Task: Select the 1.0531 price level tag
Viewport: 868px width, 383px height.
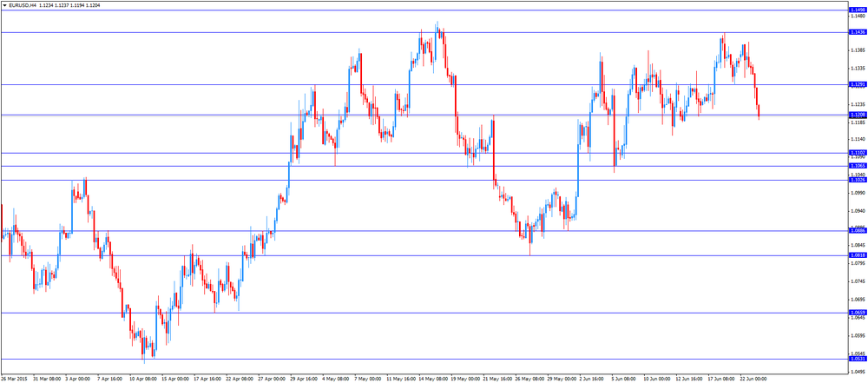Action: [857, 359]
